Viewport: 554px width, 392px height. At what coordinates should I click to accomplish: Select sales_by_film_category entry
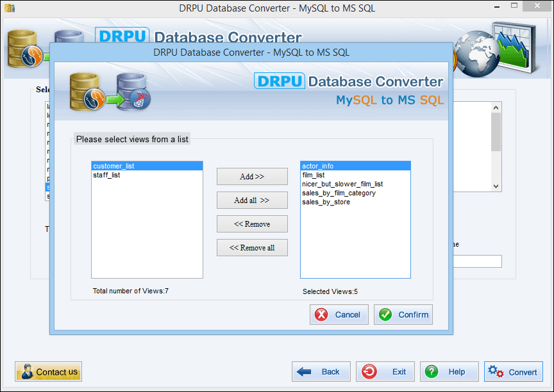[x=355, y=193]
